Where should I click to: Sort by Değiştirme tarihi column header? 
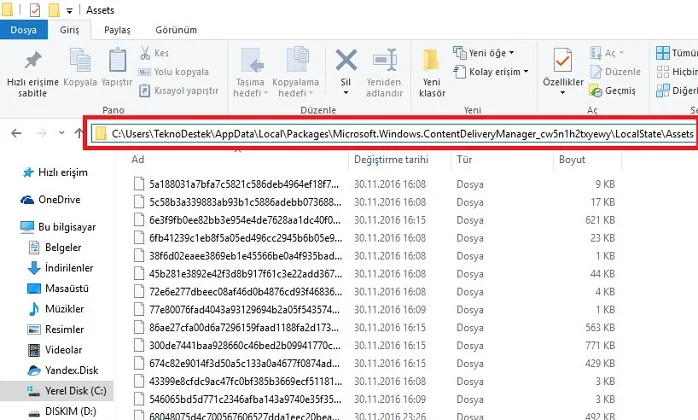pos(391,159)
